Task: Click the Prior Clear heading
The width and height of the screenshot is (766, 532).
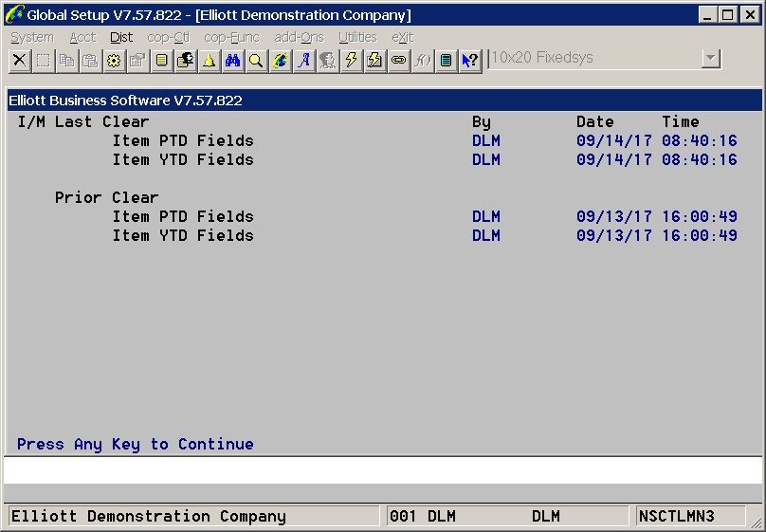Action: tap(106, 197)
